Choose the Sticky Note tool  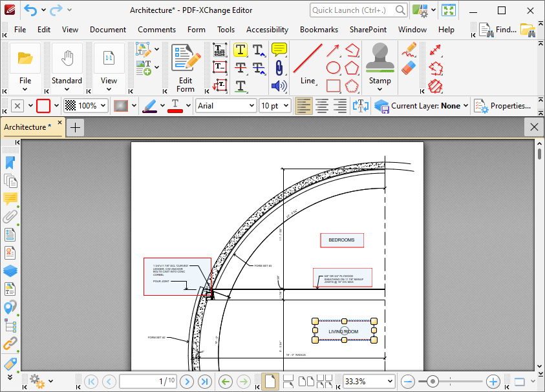pyautogui.click(x=279, y=50)
